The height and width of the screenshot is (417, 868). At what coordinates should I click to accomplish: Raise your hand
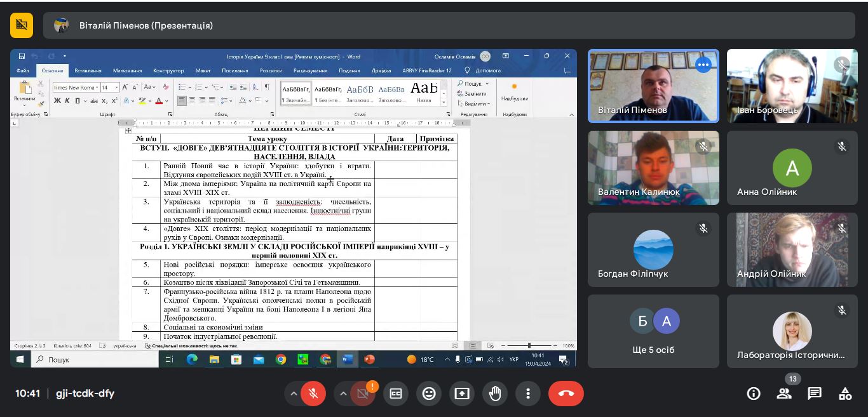click(x=495, y=394)
